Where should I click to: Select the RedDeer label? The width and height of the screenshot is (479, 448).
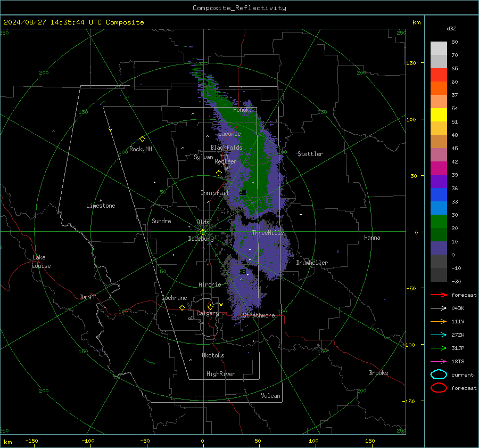[226, 161]
